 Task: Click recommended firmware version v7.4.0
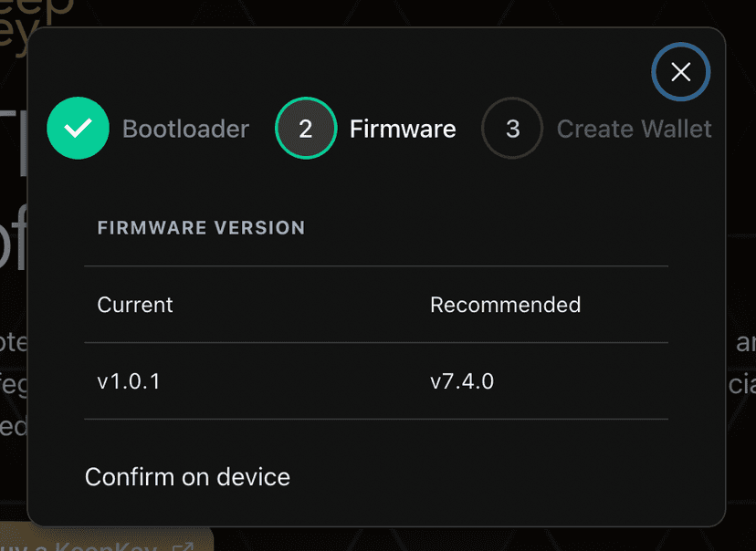point(462,381)
